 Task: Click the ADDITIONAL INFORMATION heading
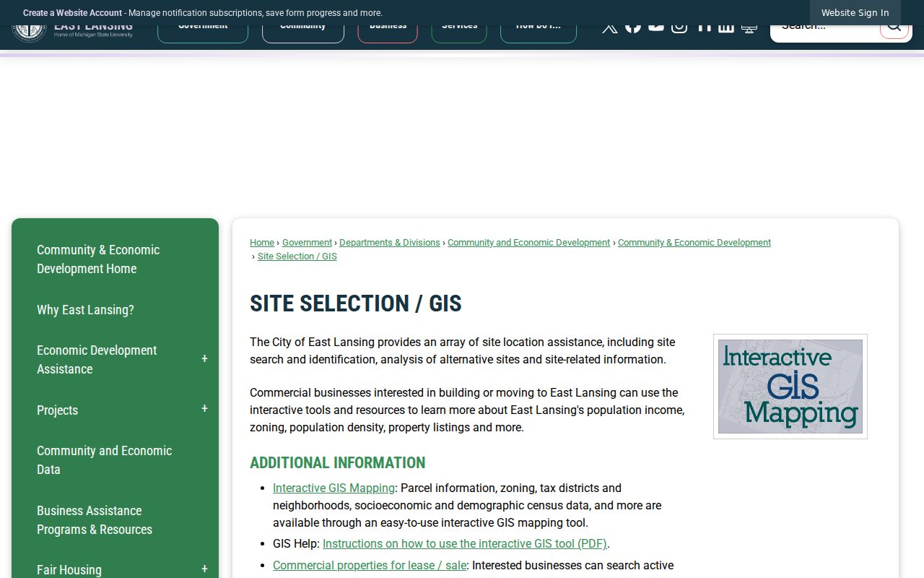coord(338,463)
